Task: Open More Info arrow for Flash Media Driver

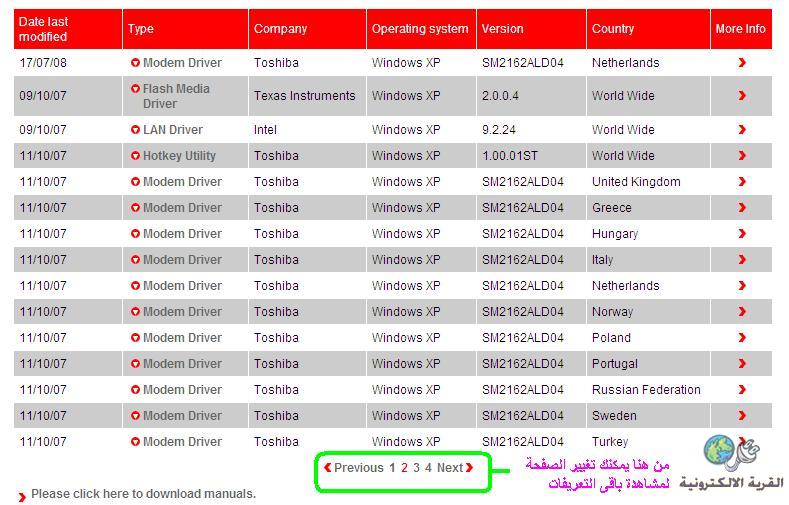Action: pos(742,96)
